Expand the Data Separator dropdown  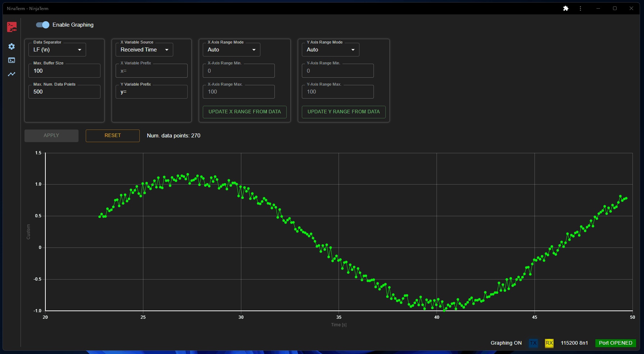57,50
